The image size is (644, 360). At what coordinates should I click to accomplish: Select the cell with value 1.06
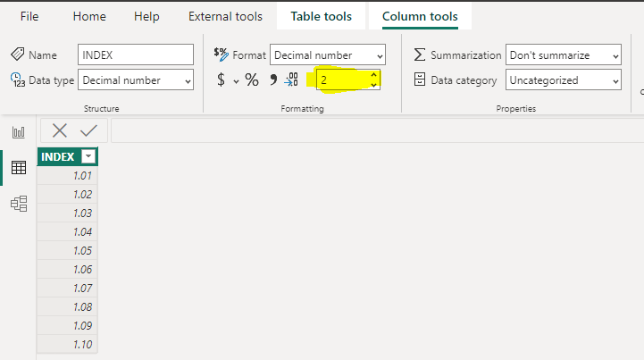click(67, 269)
